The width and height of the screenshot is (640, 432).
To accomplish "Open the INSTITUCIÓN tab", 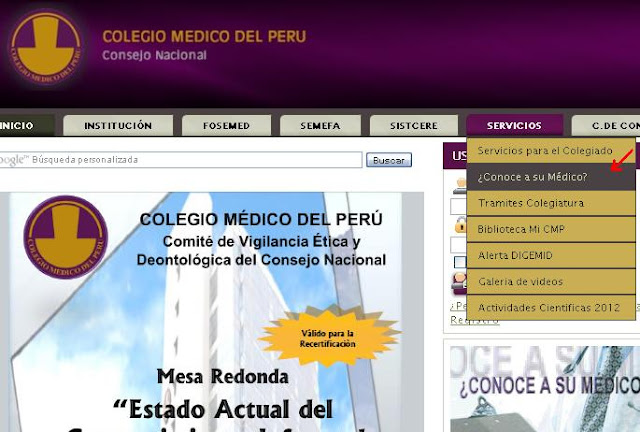I will 118,125.
